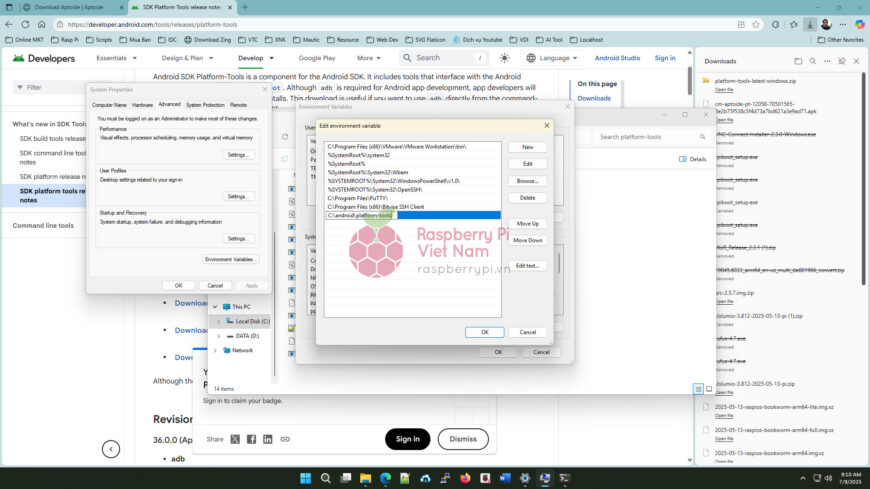Copy the page link with the chain icon
This screenshot has height=489, width=870.
(x=285, y=439)
